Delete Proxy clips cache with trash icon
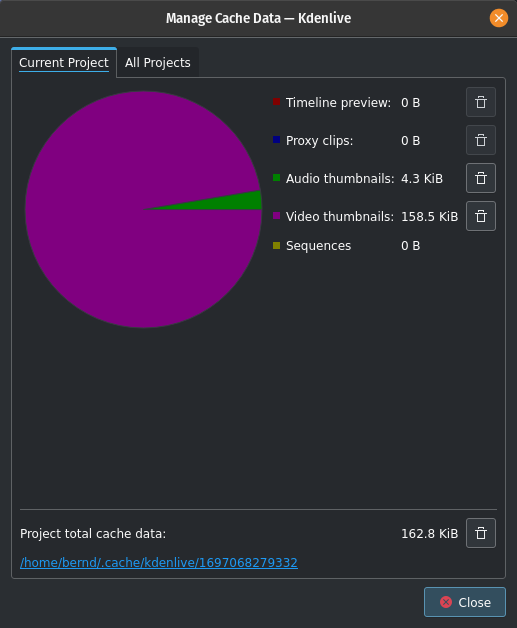Screen dimensions: 517x628 coord(481,140)
